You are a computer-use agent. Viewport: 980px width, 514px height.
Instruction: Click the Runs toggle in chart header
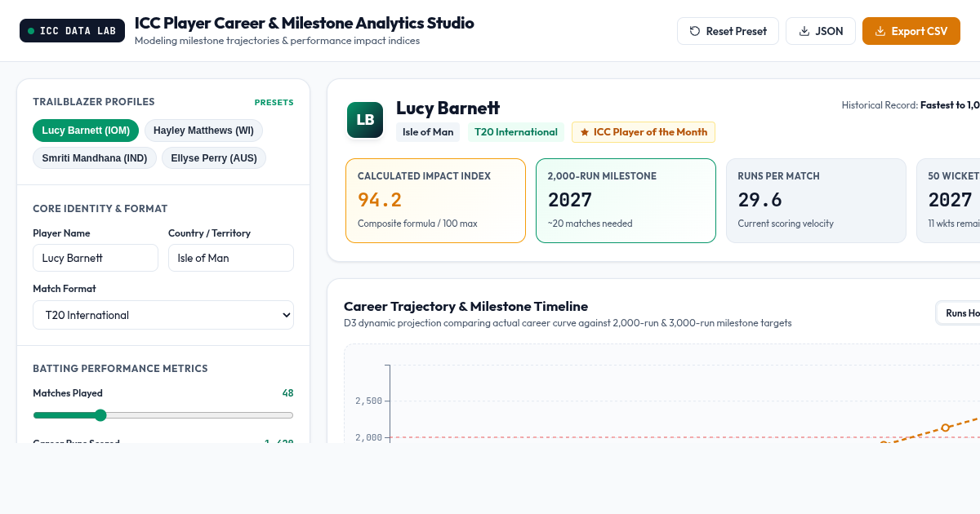point(960,313)
